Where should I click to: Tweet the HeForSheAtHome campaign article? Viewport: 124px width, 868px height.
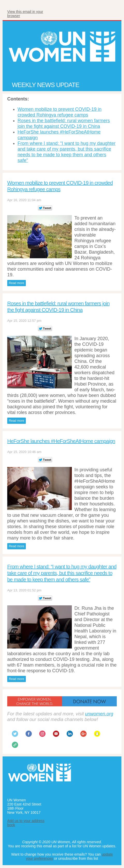(x=45, y=460)
